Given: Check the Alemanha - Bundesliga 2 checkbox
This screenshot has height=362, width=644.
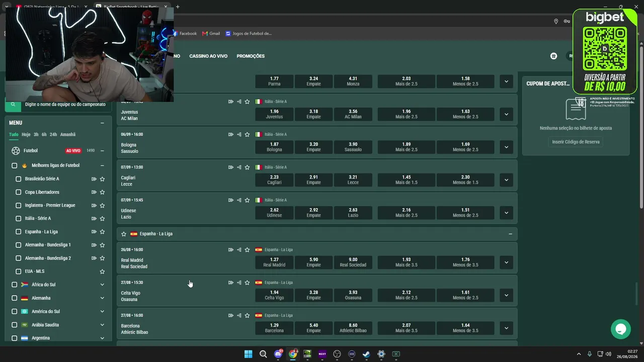Looking at the screenshot, I should 19,258.
